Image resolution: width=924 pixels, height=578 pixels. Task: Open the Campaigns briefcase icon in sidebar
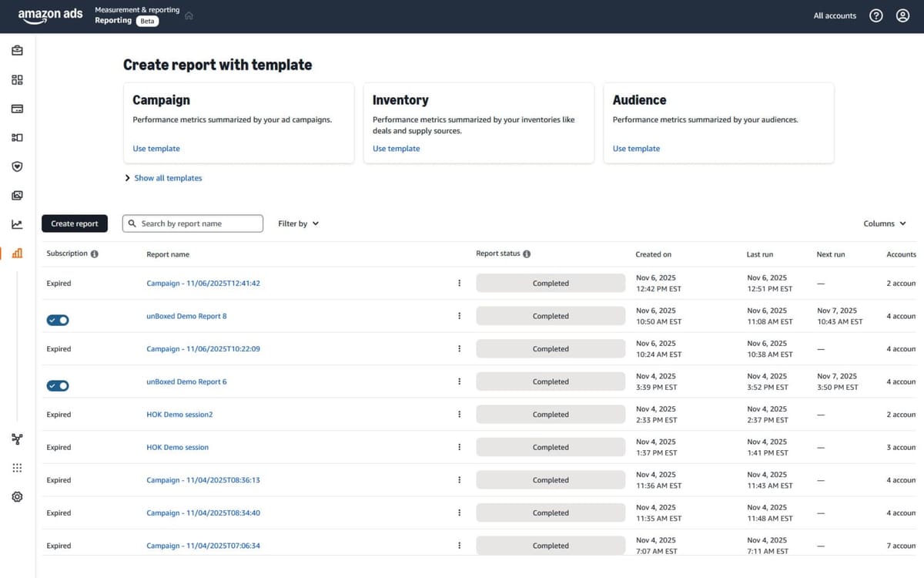click(17, 51)
